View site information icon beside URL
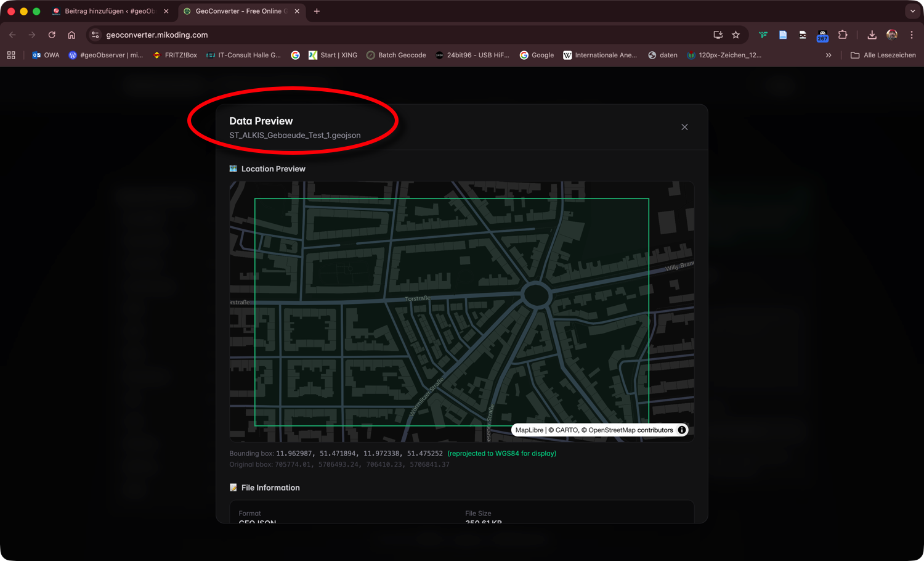The image size is (924, 561). coord(95,35)
